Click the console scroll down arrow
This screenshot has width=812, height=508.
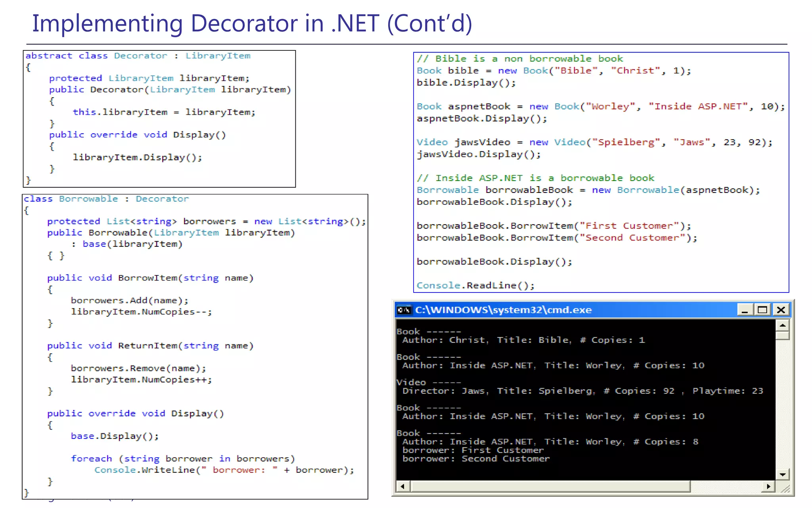pos(783,474)
